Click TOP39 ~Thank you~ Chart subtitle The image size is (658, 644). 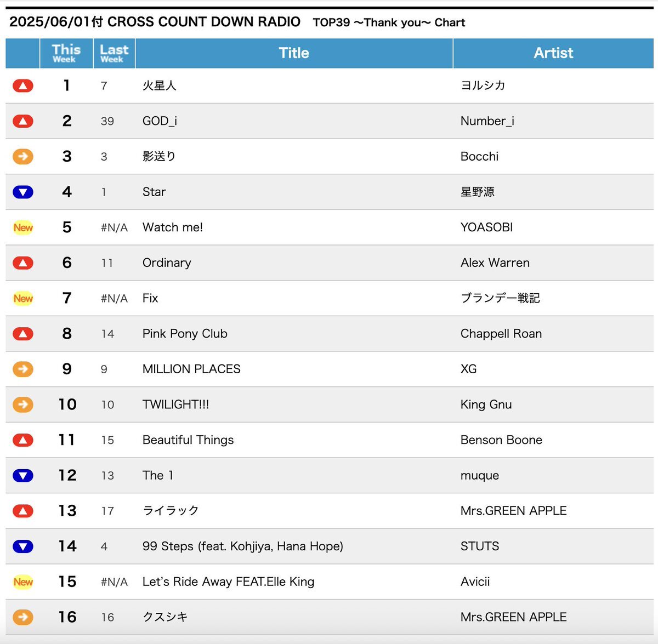click(x=389, y=22)
